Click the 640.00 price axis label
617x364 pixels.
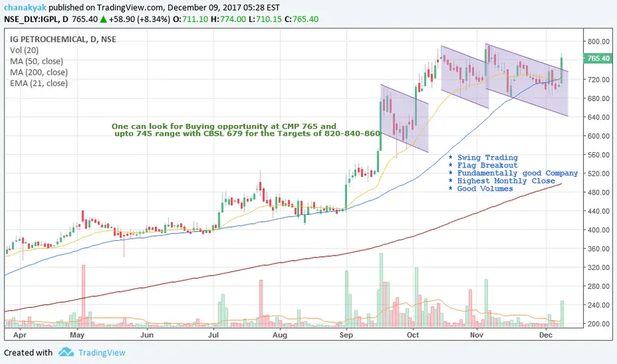tap(598, 117)
